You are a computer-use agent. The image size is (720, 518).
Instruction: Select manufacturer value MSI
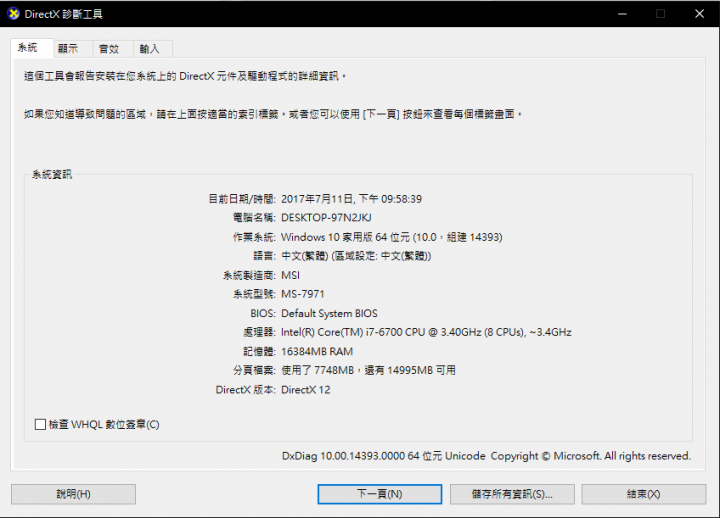[290, 275]
